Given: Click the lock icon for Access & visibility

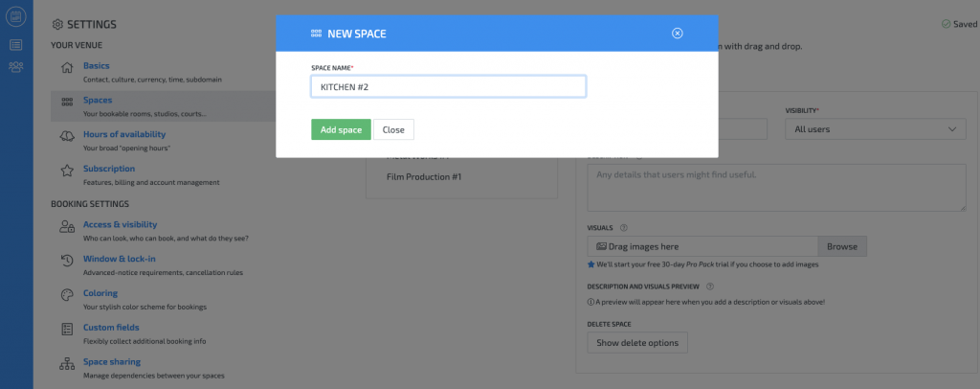Looking at the screenshot, I should click(x=67, y=227).
